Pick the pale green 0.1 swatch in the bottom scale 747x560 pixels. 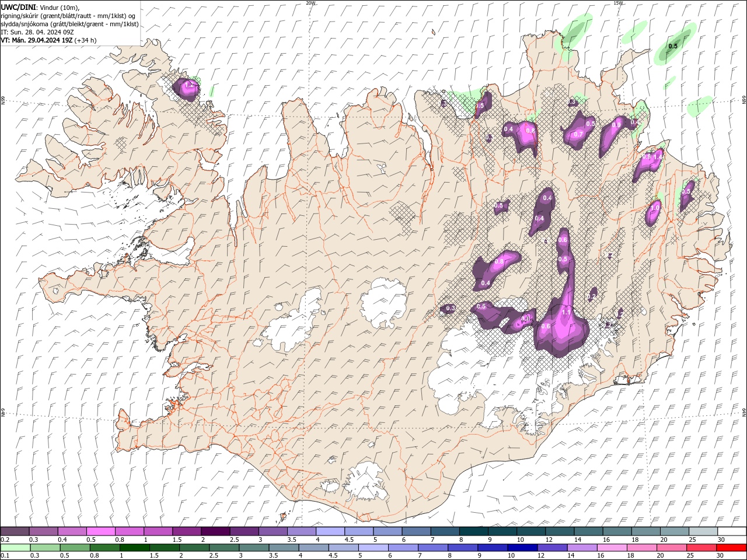(15, 548)
